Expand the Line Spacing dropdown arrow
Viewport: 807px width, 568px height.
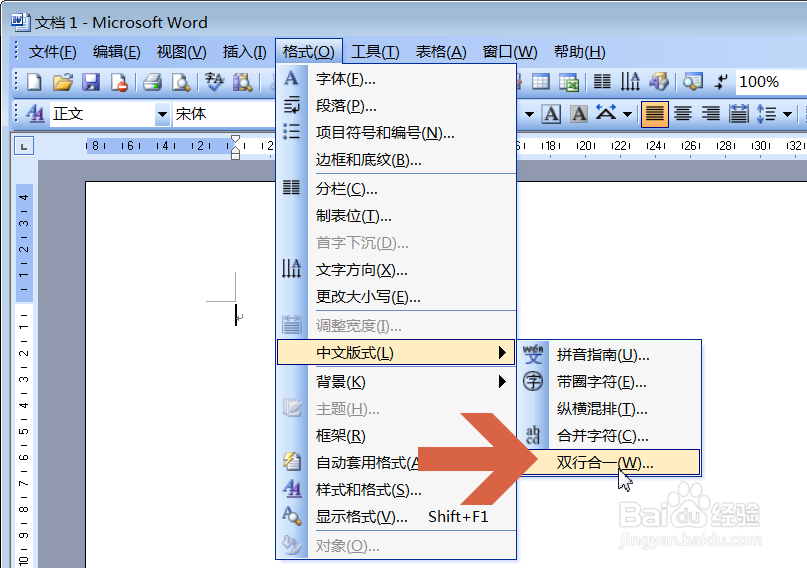[787, 114]
